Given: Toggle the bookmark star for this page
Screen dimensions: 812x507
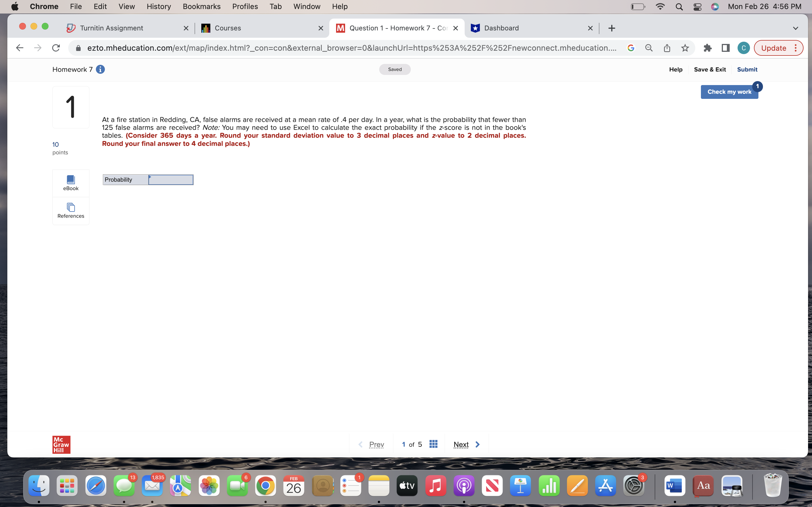Looking at the screenshot, I should tap(685, 48).
